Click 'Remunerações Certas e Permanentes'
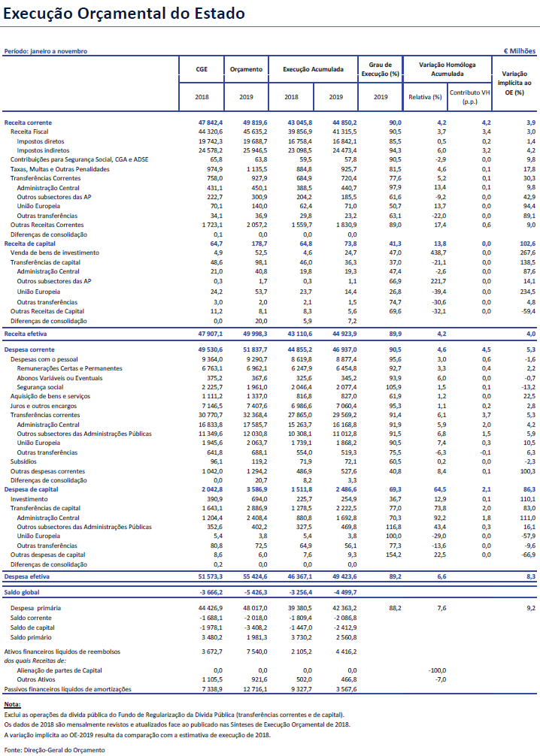The width and height of the screenshot is (540, 756). coord(69,368)
